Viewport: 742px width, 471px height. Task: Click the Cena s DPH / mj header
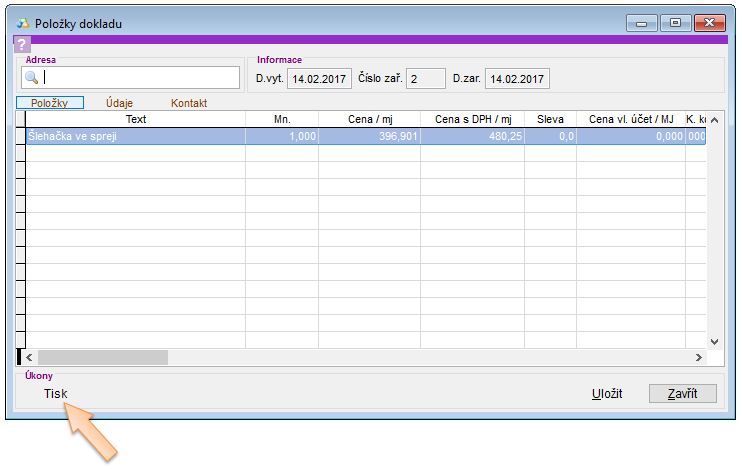(x=472, y=119)
